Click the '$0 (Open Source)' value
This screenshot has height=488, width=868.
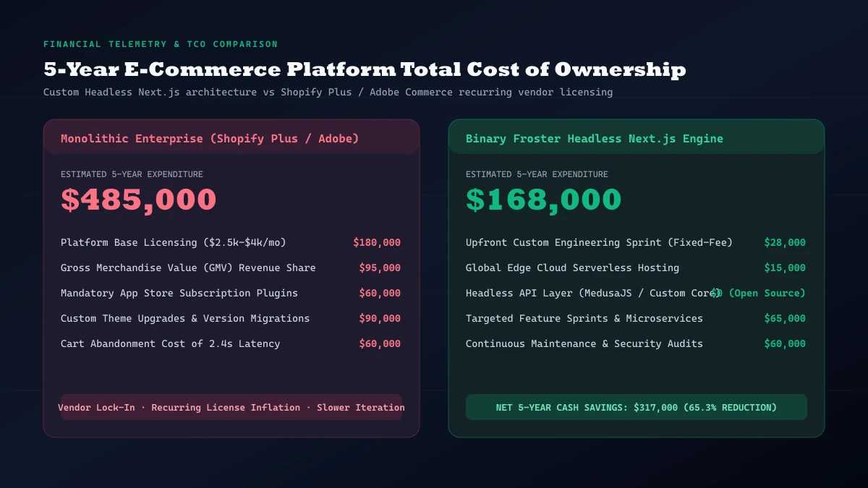click(758, 294)
